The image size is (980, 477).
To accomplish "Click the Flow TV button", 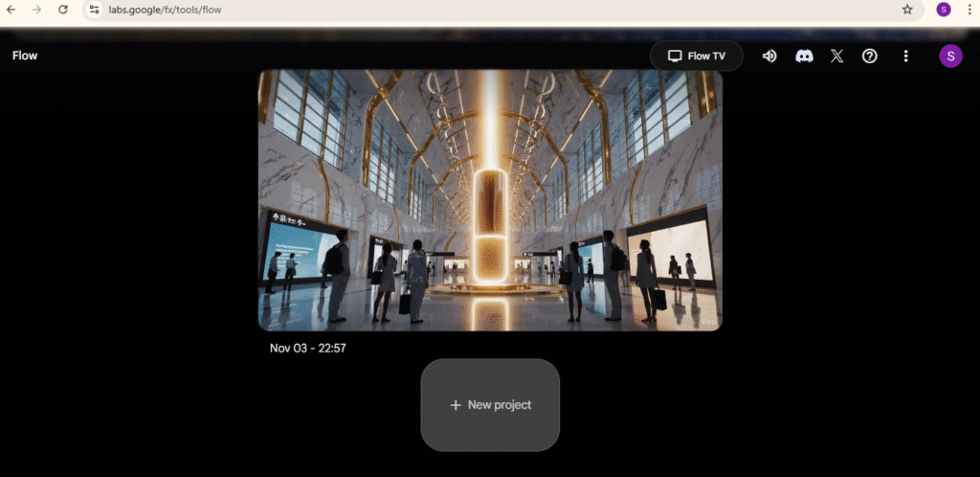I will pyautogui.click(x=697, y=56).
